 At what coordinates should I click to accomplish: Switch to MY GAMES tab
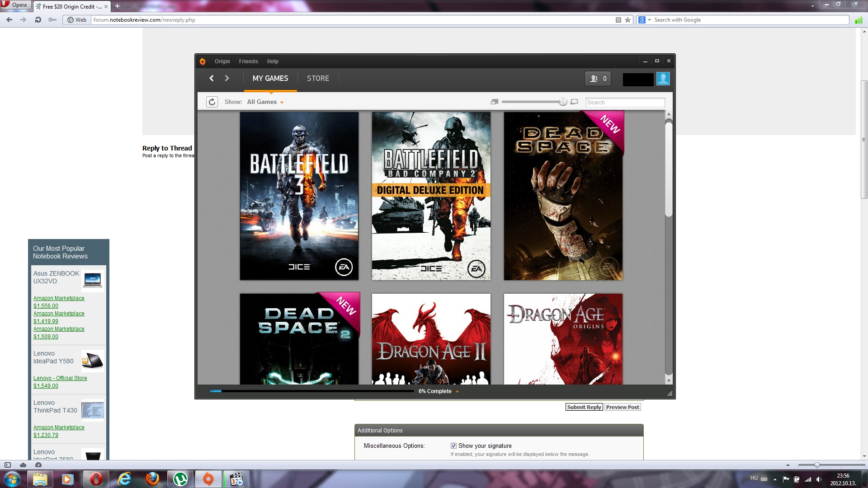point(270,79)
